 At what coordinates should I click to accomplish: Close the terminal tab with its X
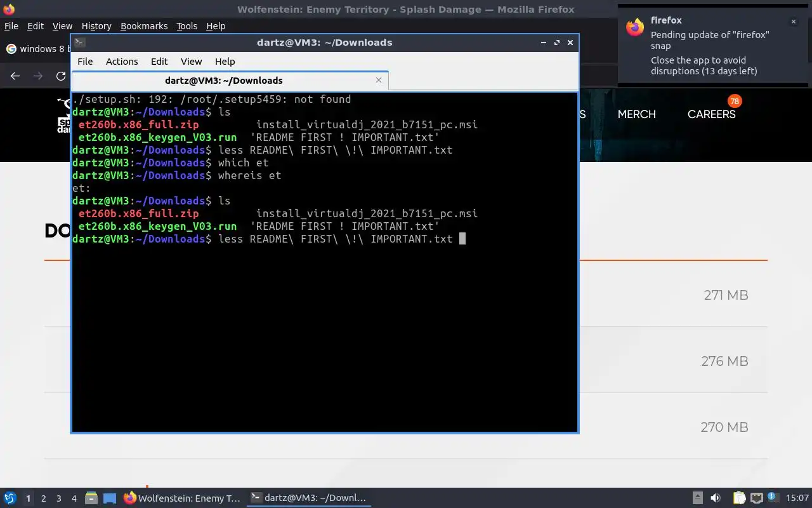[x=379, y=80]
